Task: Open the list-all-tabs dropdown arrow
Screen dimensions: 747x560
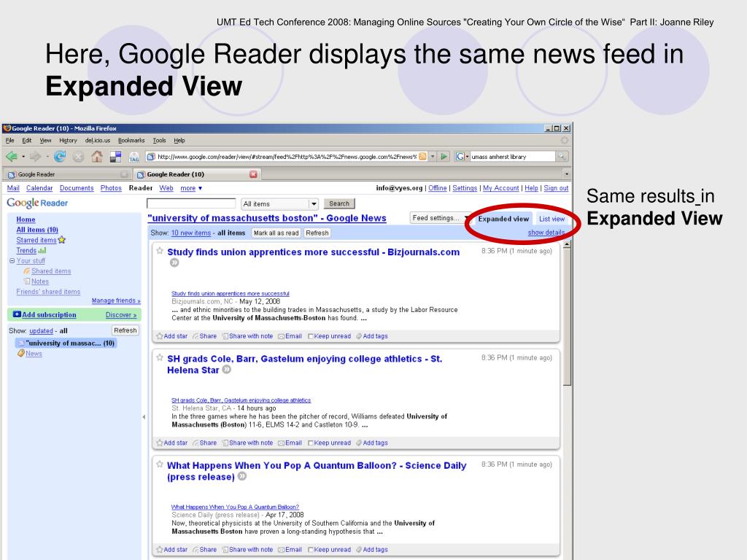Action: click(566, 174)
